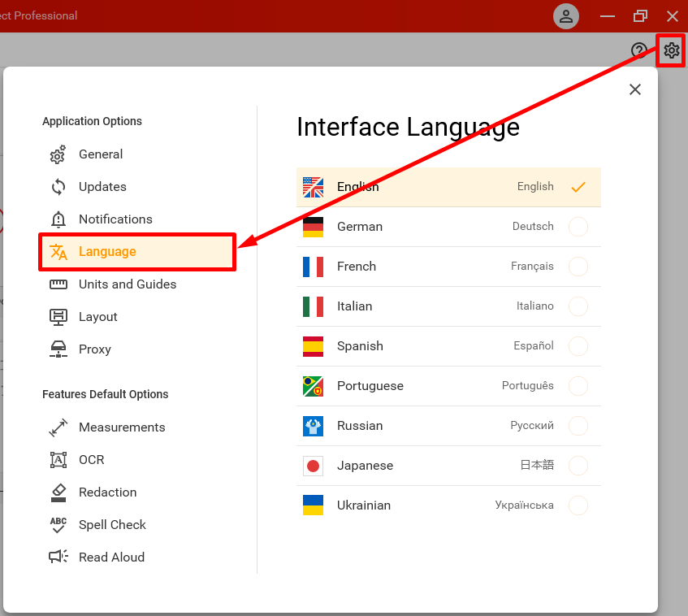The image size is (688, 616).
Task: Select the Language translate icon
Action: click(x=58, y=251)
